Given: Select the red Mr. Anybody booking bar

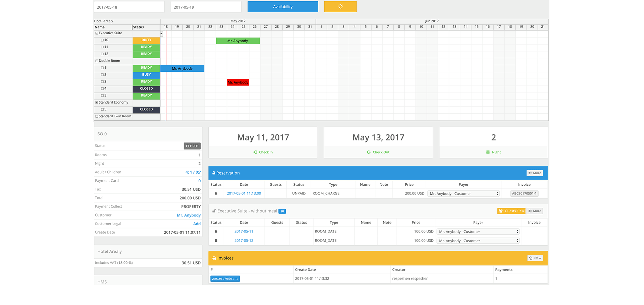Looking at the screenshot, I should tap(238, 82).
